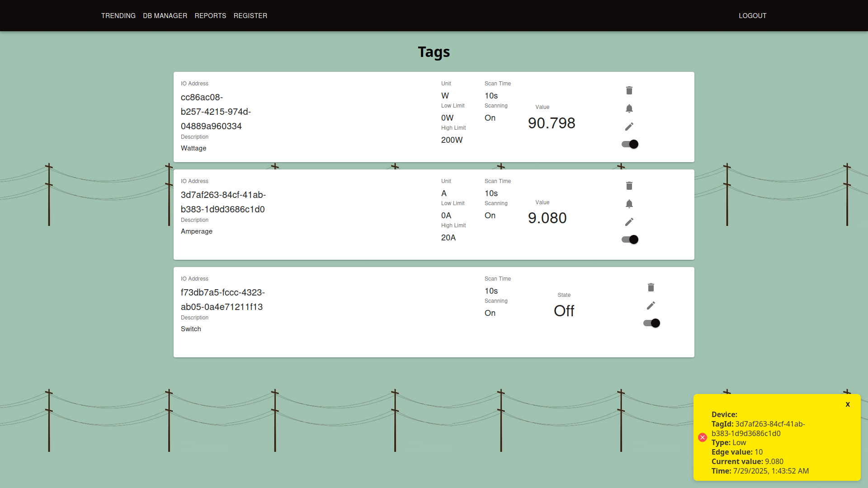Click the Amperage description text
This screenshot has width=868, height=488.
pos(197,231)
